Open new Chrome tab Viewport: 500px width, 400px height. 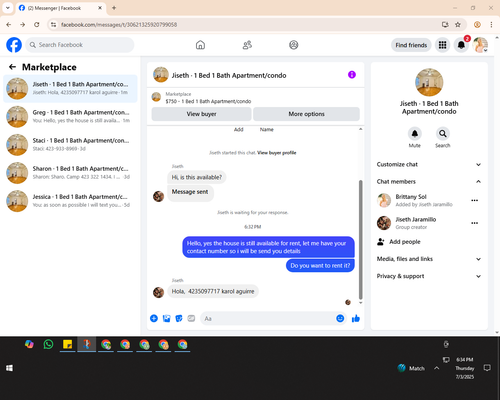coord(114,8)
